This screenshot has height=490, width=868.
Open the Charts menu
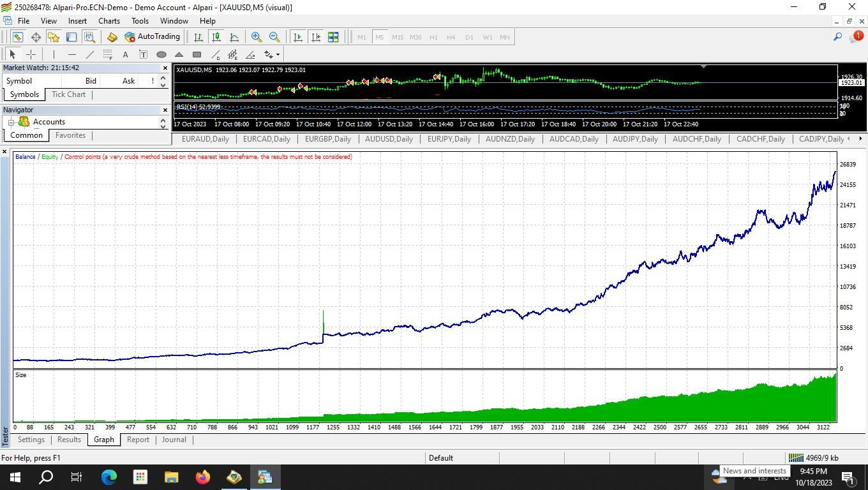109,21
